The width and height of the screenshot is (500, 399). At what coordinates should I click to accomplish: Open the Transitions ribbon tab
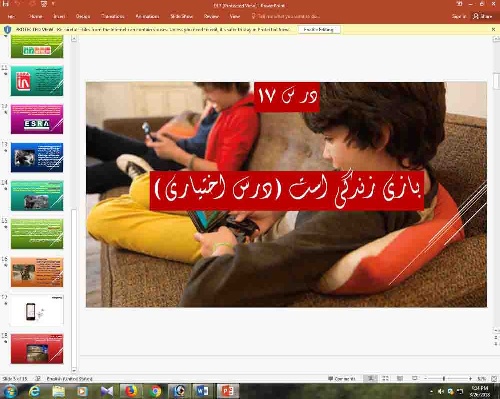(x=113, y=16)
